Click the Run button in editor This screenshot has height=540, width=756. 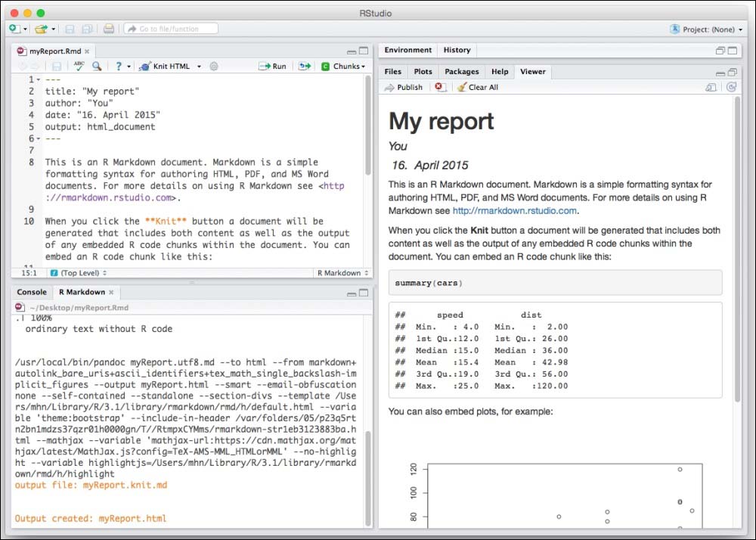272,66
